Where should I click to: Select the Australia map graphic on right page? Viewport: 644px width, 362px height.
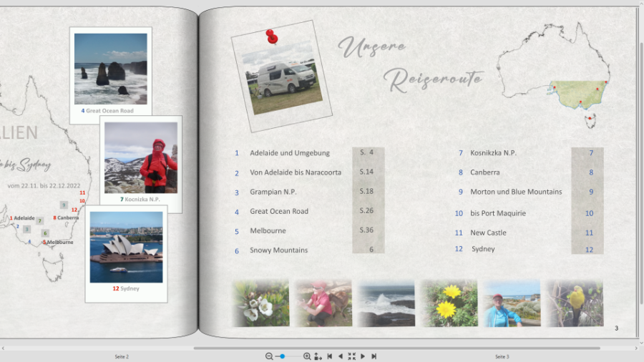(x=555, y=72)
